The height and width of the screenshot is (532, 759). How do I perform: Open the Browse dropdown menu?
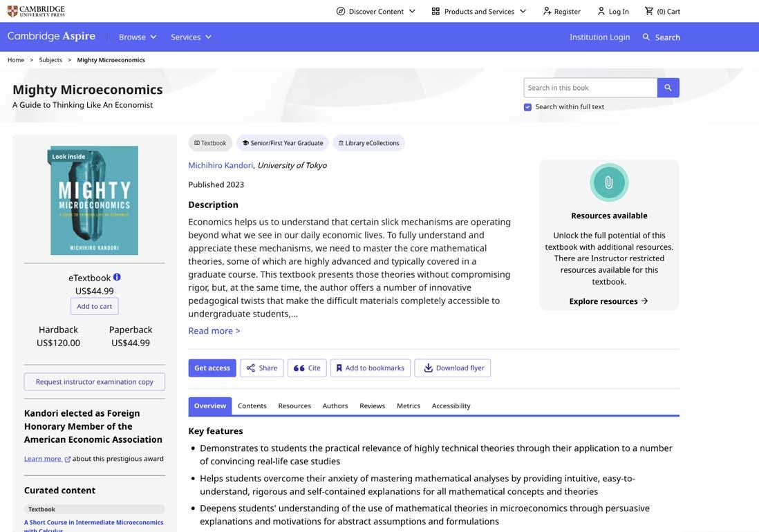(138, 37)
